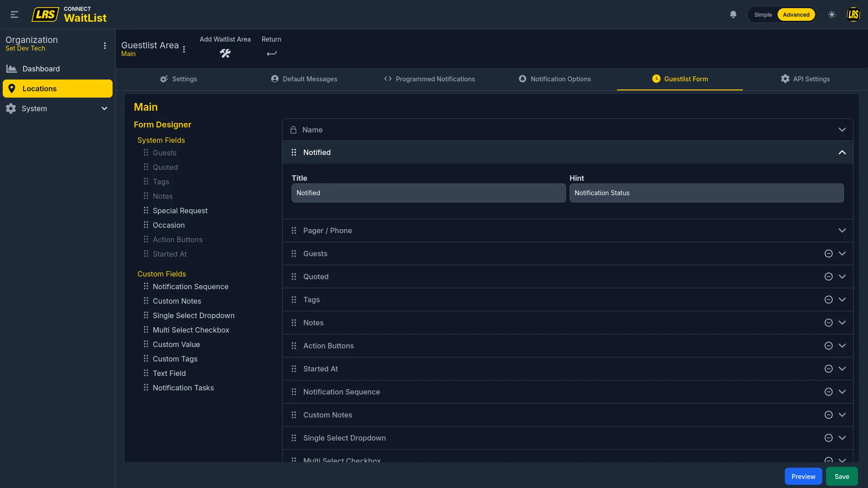
Task: Expand the System sidebar menu
Action: 57,108
